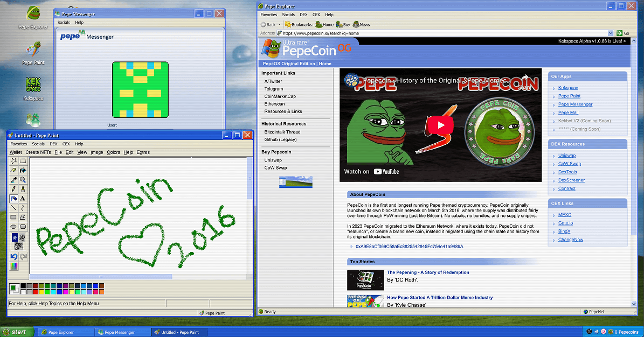The image size is (644, 337).
Task: Select the Pencil tool in Pepe Paint
Action: (x=13, y=189)
